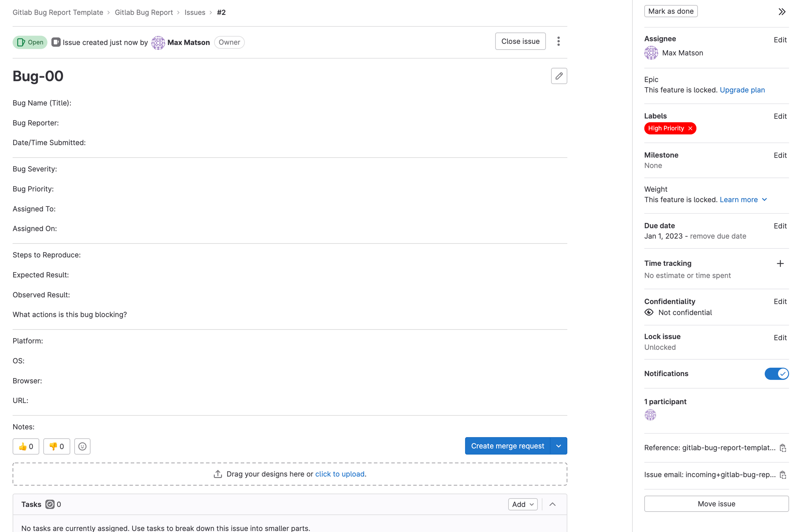Screen dimensions: 800x532
Task: Follow the Upgrade plan link
Action: 742,90
